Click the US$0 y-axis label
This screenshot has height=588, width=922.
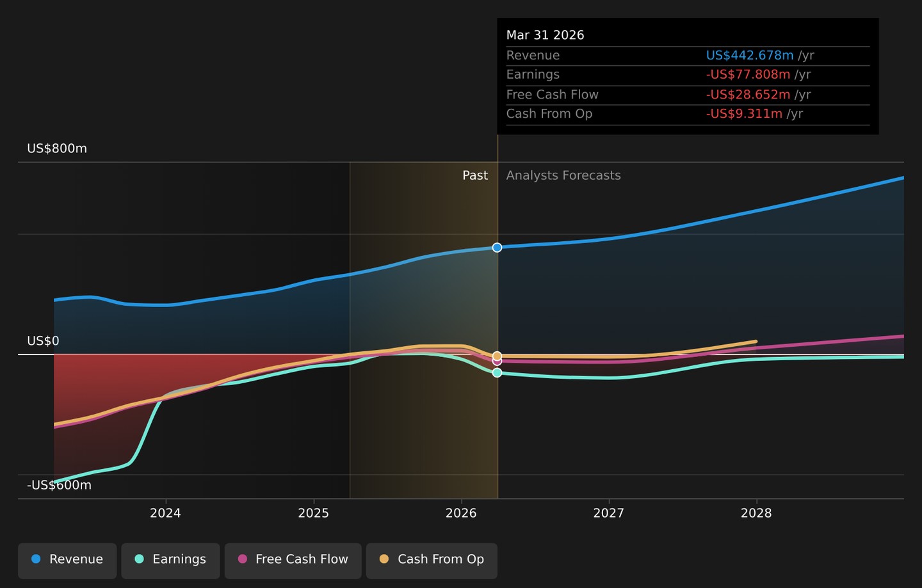pos(43,341)
